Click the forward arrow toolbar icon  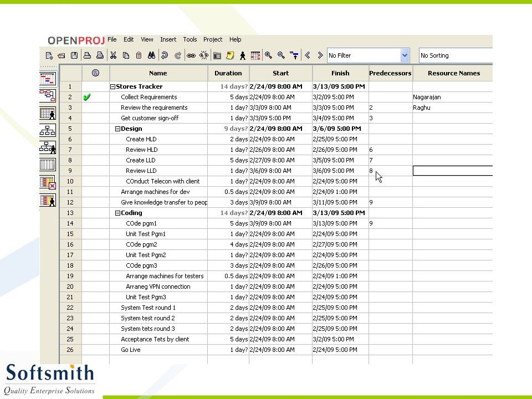tap(320, 55)
